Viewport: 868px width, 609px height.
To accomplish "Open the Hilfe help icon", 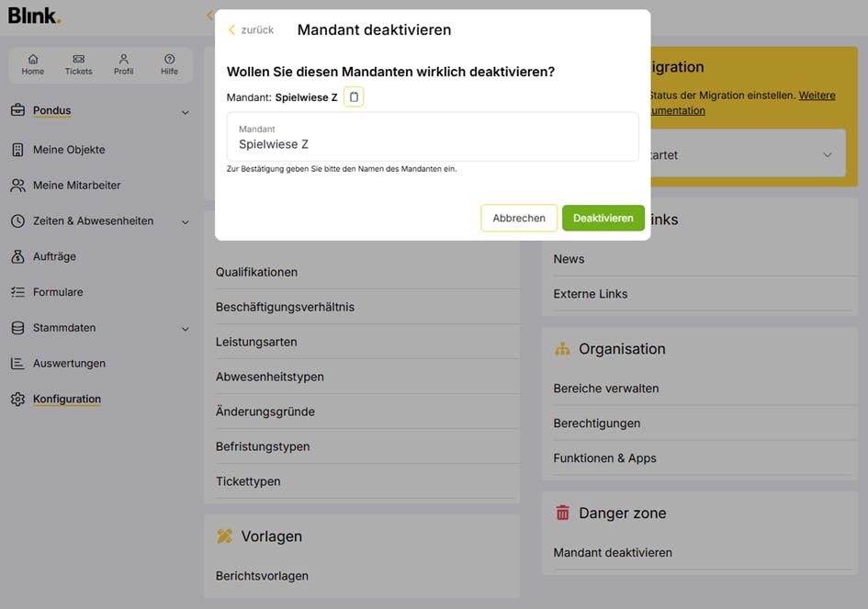I will click(x=169, y=59).
